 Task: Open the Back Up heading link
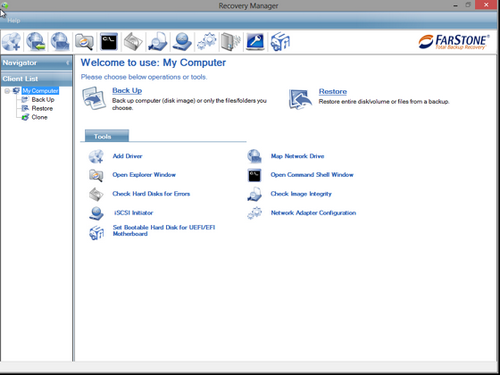(x=127, y=91)
